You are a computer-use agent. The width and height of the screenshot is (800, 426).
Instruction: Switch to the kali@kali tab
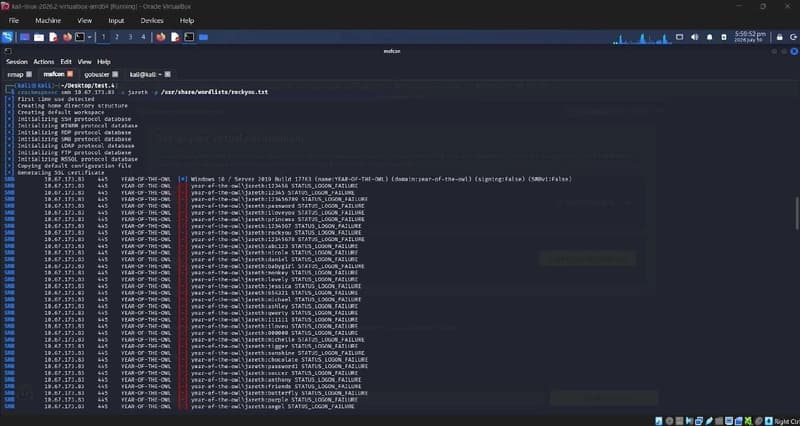point(146,74)
